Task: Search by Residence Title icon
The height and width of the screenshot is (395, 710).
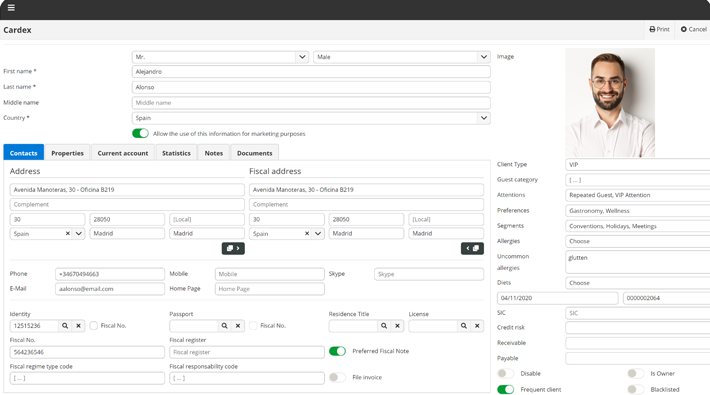Action: click(x=384, y=326)
